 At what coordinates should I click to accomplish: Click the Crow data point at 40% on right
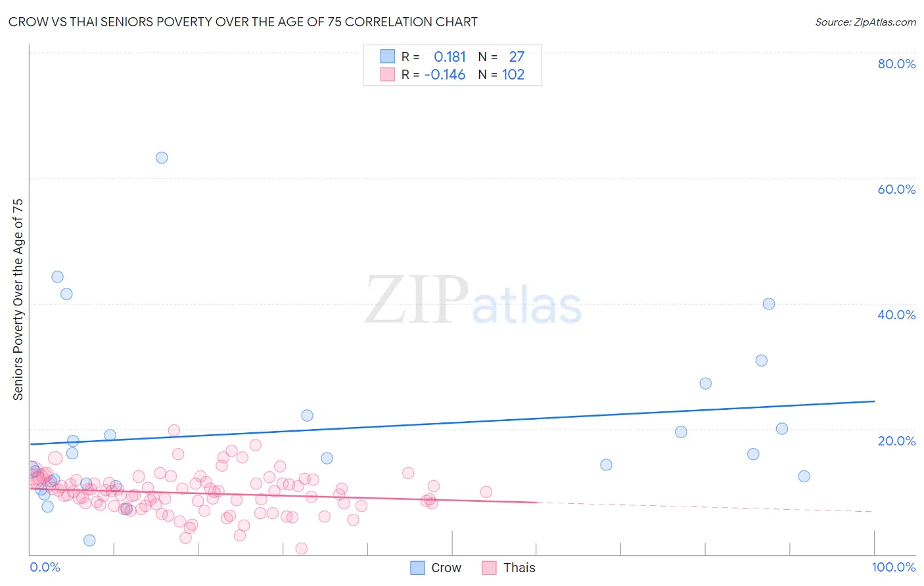(769, 304)
